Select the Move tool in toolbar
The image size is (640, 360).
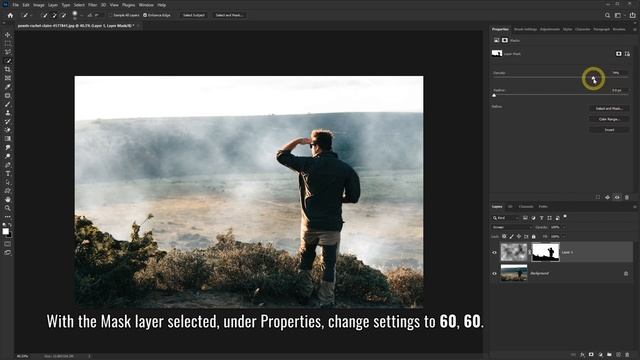[7, 35]
